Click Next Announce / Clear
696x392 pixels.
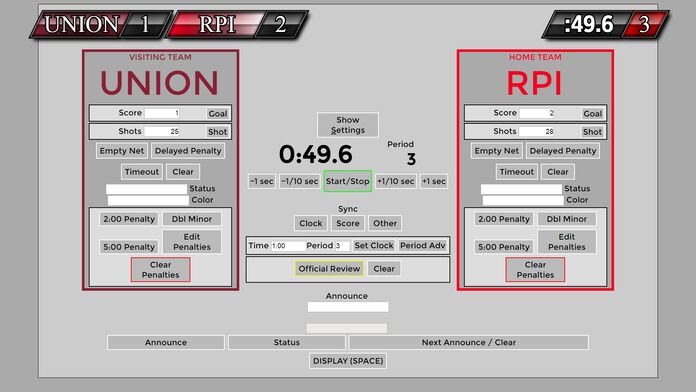[x=469, y=343]
